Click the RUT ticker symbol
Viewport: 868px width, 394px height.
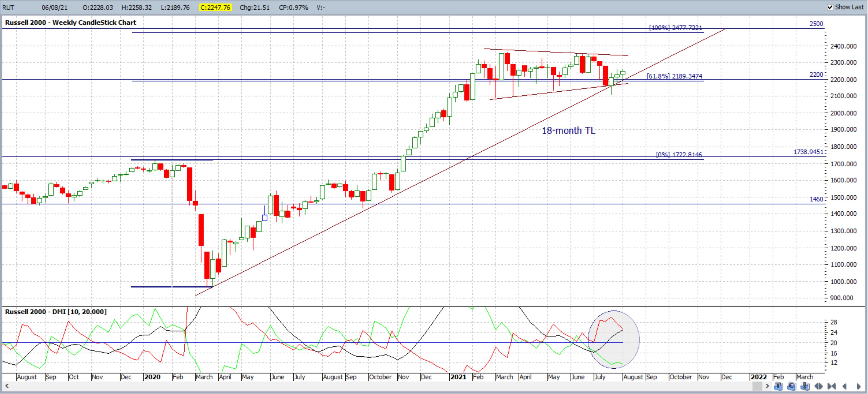8,7
